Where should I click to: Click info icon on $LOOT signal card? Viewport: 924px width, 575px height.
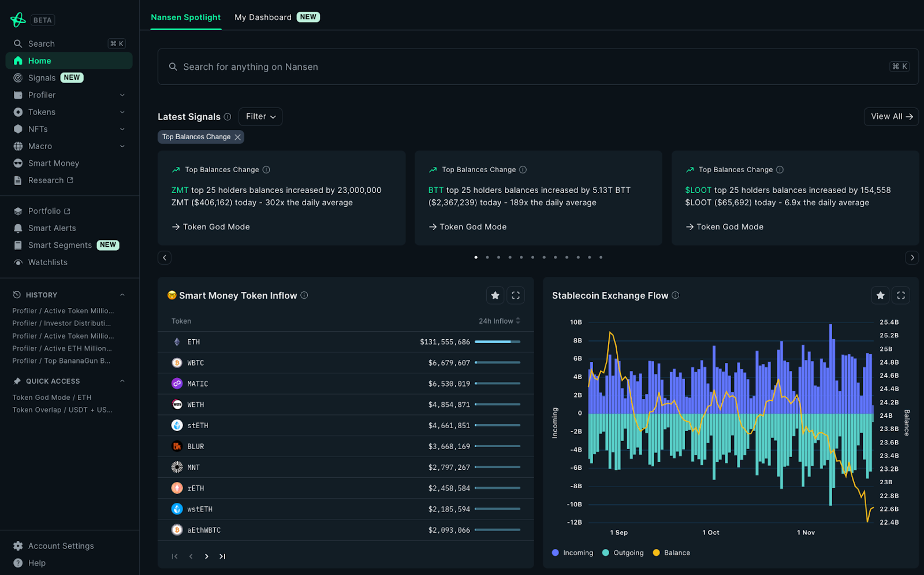780,170
